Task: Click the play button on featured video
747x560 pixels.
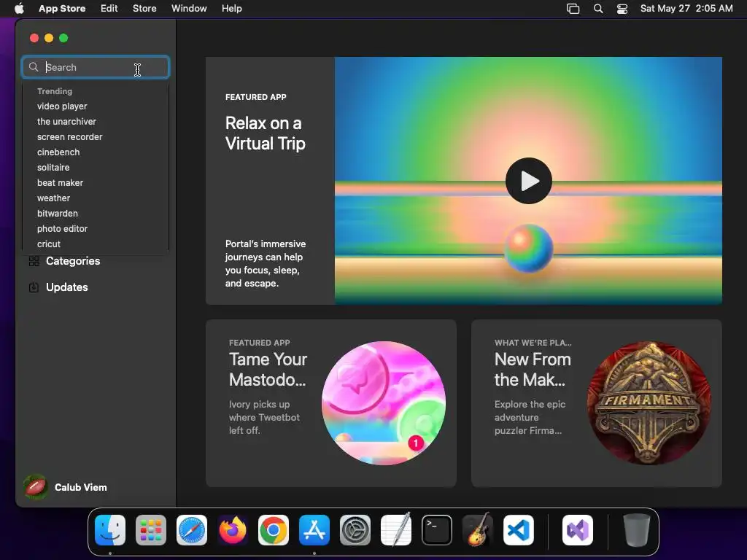Action: [x=528, y=181]
